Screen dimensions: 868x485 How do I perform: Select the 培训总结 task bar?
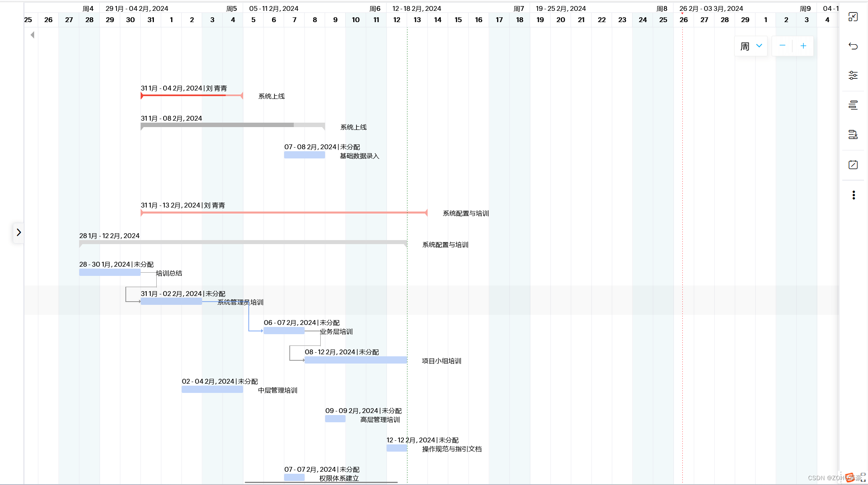click(x=109, y=273)
